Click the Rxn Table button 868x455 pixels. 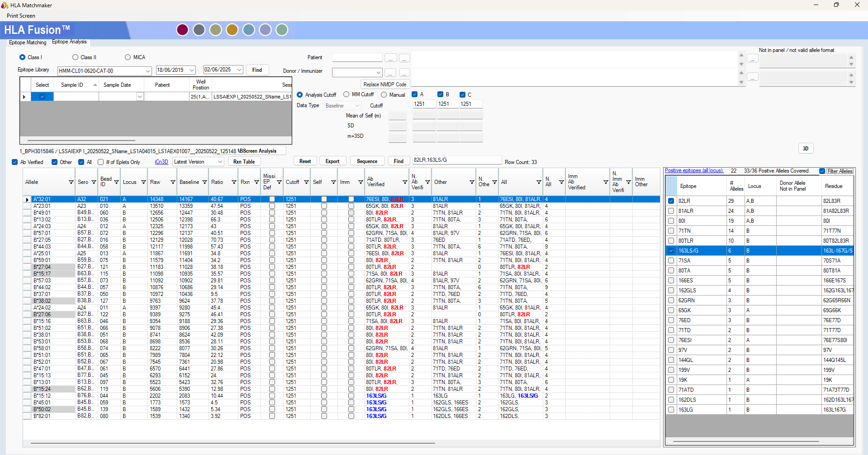244,162
